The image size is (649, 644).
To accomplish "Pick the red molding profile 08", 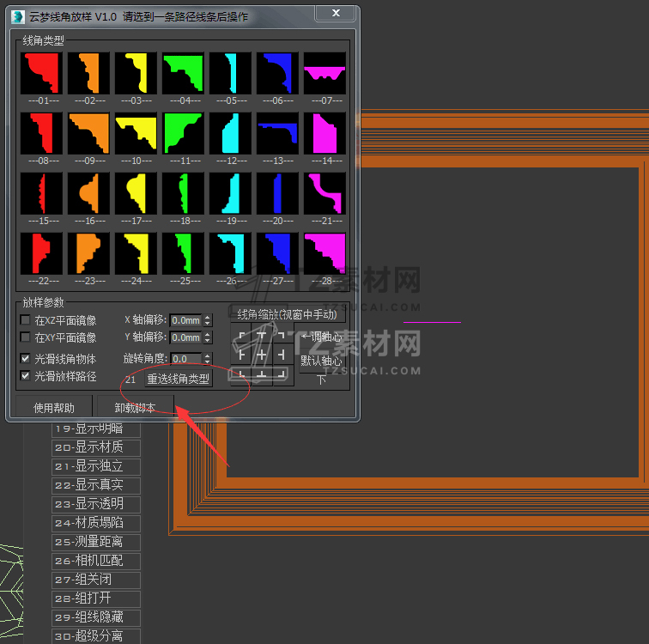I will (x=41, y=133).
